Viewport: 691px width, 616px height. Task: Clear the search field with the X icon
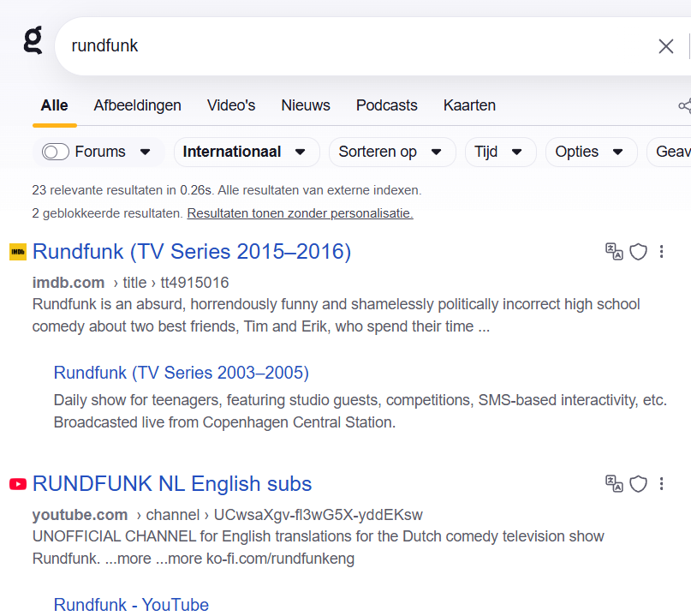pos(665,46)
